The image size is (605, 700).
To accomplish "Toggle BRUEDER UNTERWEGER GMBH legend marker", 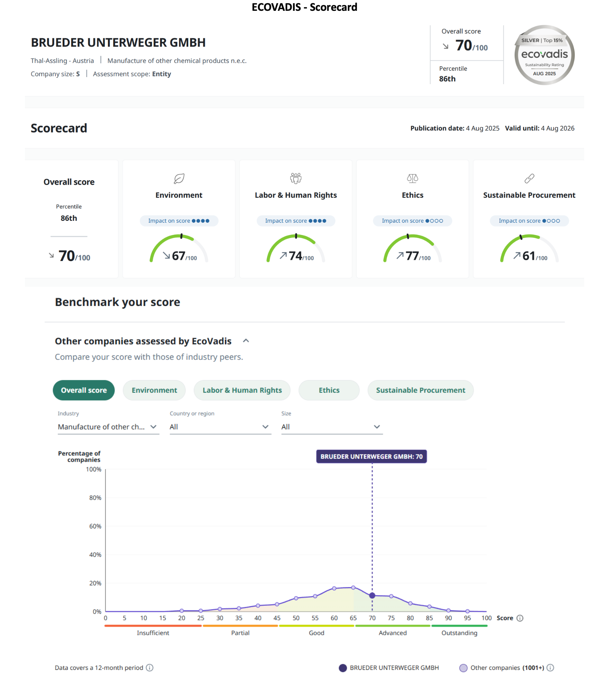I will pos(343,668).
